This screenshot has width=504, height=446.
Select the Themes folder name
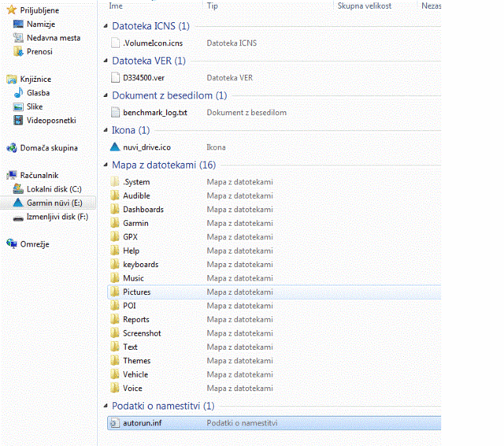(136, 361)
